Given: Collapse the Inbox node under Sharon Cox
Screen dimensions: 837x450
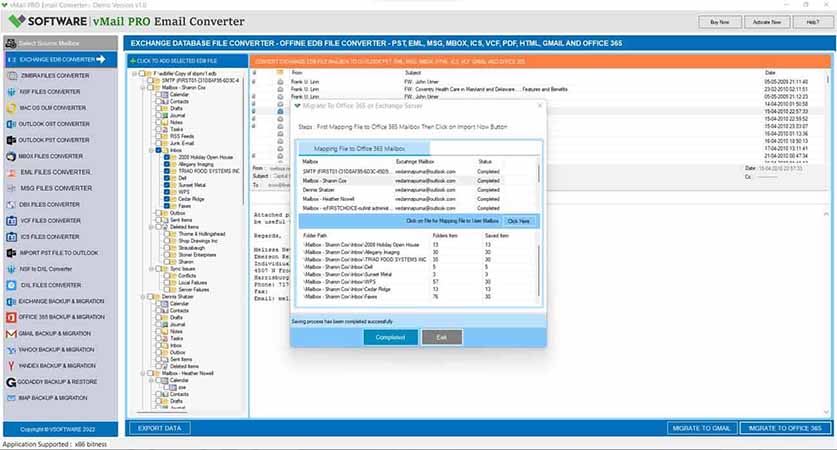Looking at the screenshot, I should click(x=152, y=151).
